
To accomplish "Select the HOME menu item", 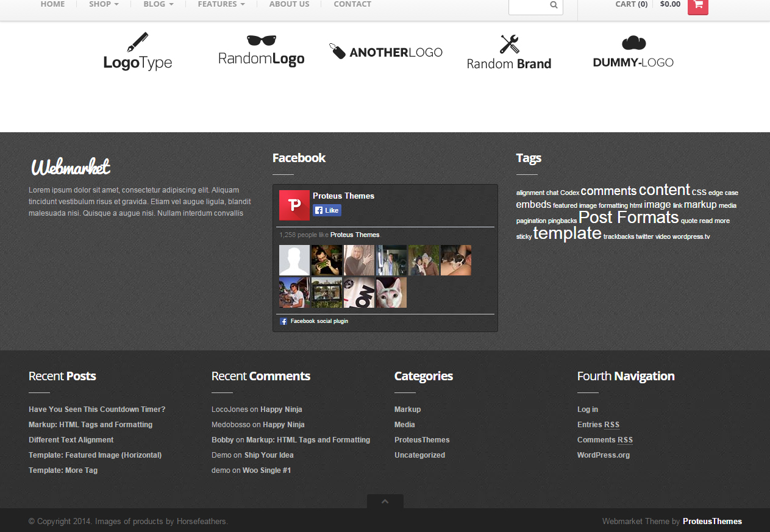I will (52, 4).
